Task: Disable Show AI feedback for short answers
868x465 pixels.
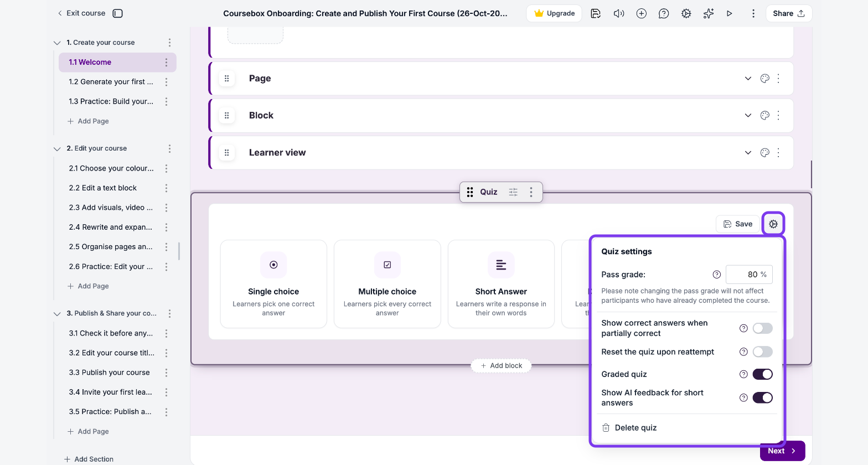Action: pyautogui.click(x=762, y=398)
